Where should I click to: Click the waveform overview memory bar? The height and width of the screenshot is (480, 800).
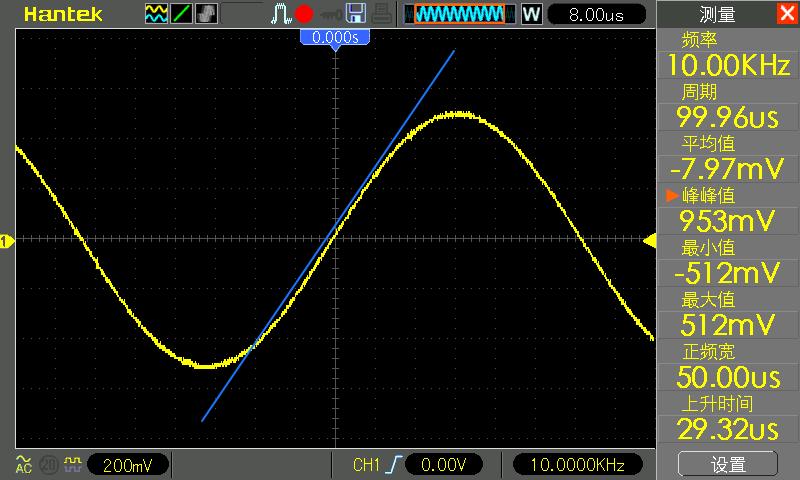459,14
